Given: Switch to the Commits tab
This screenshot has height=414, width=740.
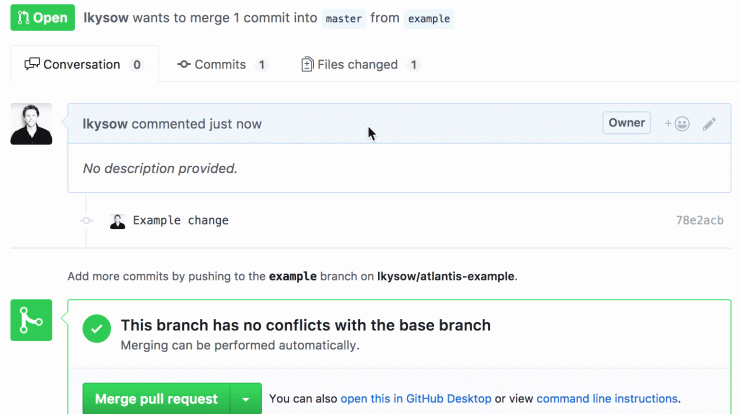Looking at the screenshot, I should pos(222,64).
